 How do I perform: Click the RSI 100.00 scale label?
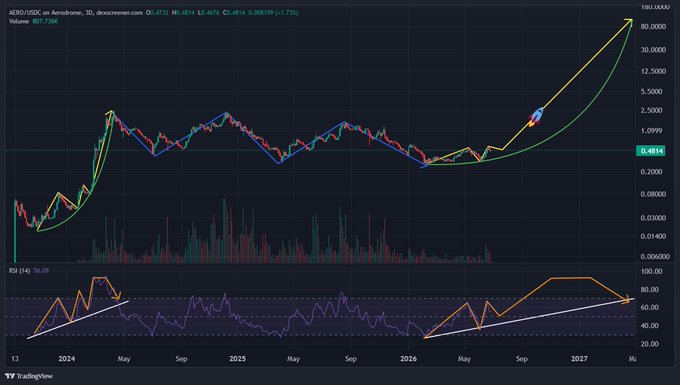[651, 271]
